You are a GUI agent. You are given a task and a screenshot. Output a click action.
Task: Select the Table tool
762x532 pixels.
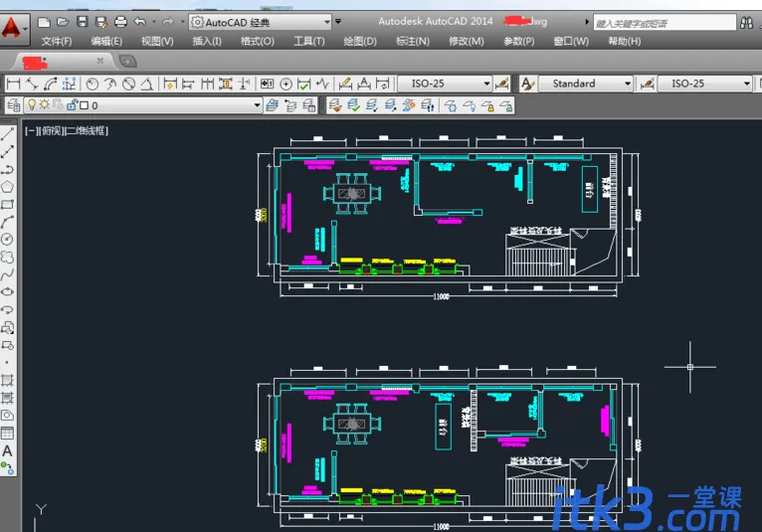tap(7, 433)
